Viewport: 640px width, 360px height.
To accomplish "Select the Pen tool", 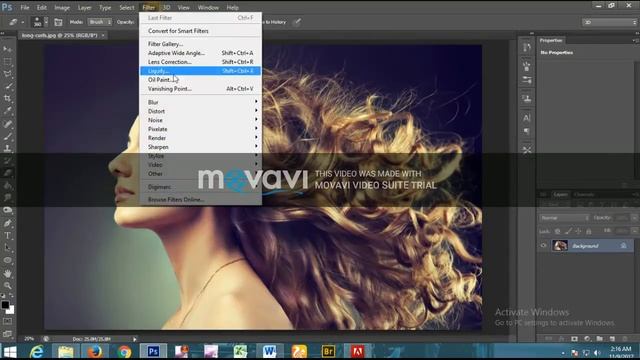I will pos(8,223).
